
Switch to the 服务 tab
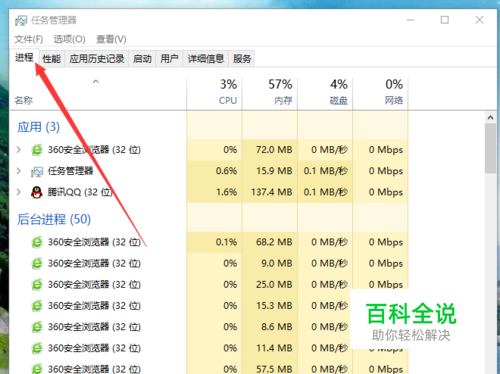(x=242, y=59)
